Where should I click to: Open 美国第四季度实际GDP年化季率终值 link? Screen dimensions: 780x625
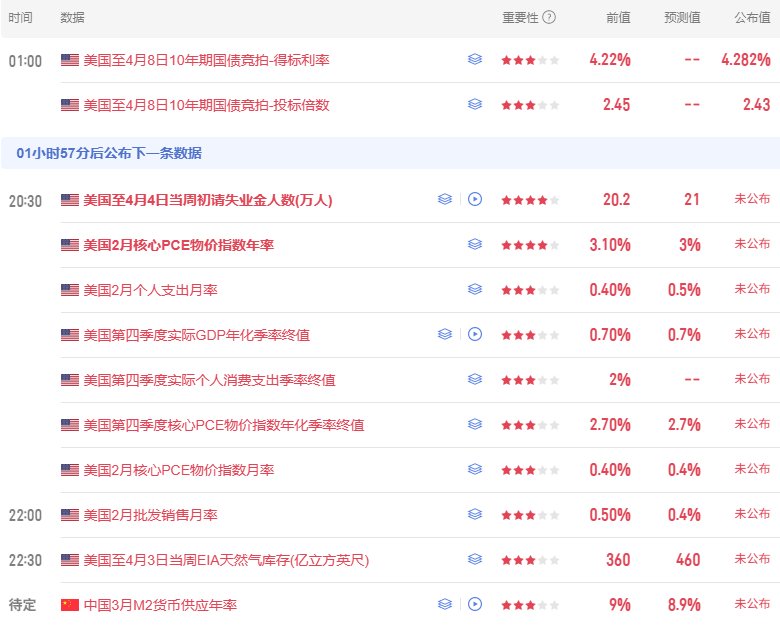pos(196,335)
